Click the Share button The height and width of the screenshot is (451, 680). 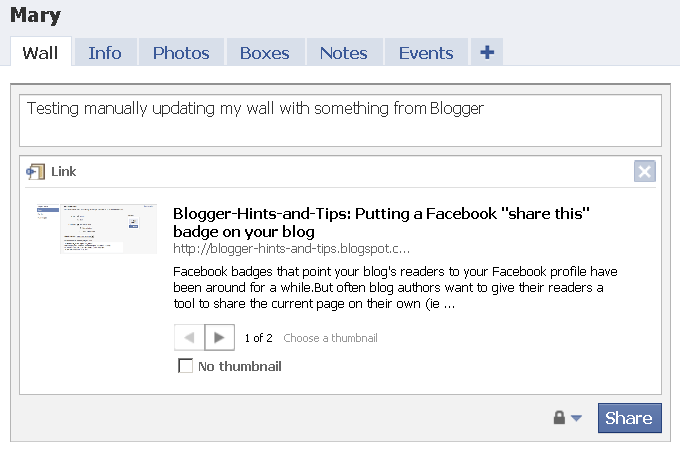tap(630, 418)
